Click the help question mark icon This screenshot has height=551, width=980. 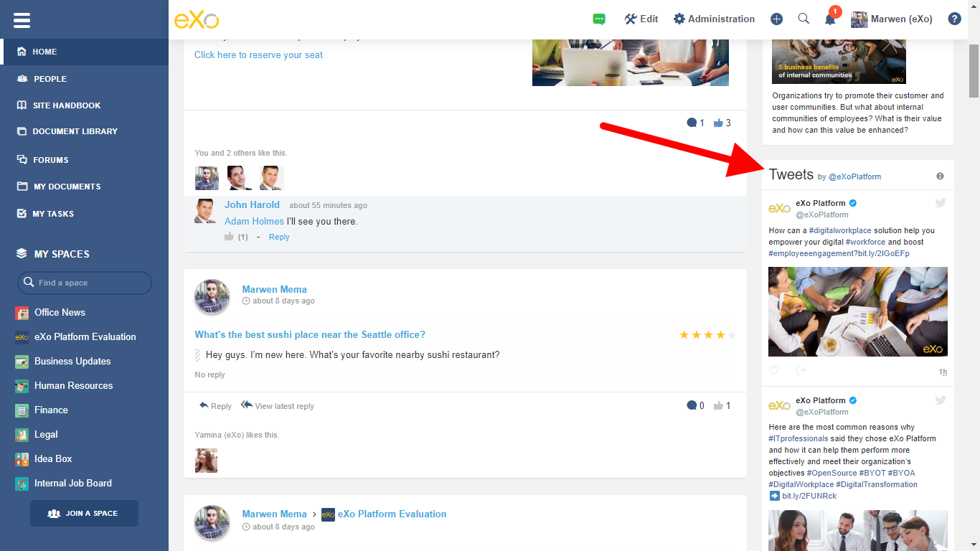click(954, 19)
